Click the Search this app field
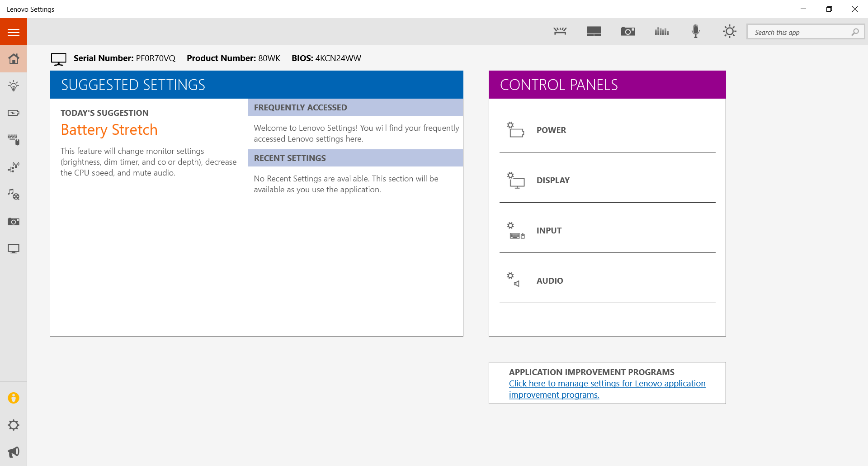This screenshot has width=868, height=466. click(x=800, y=32)
